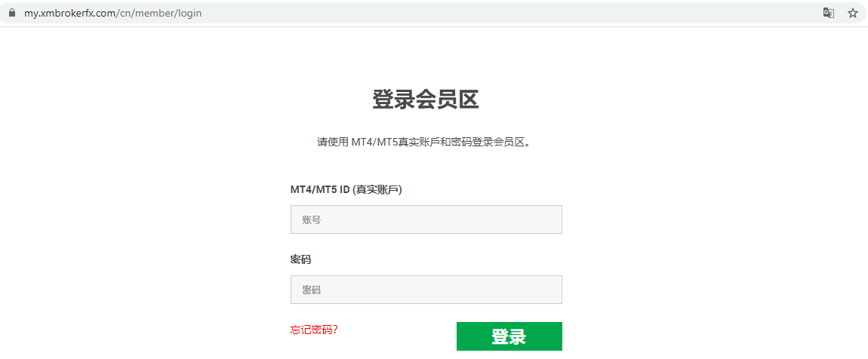Click the grey 密码 placeholder text
Viewport: 868px width, 359px height.
pos(312,290)
